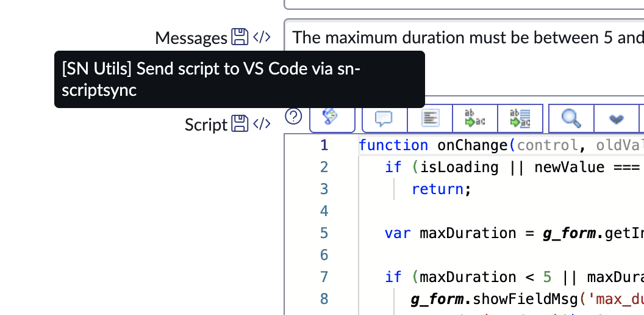Click 'maxDuration' variable on line 5
This screenshot has height=315, width=644.
point(467,233)
